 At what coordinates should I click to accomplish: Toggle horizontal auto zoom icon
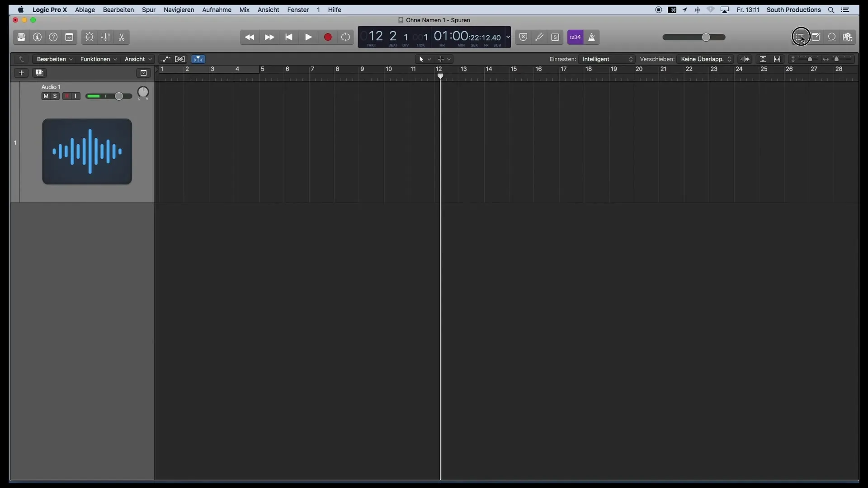777,59
